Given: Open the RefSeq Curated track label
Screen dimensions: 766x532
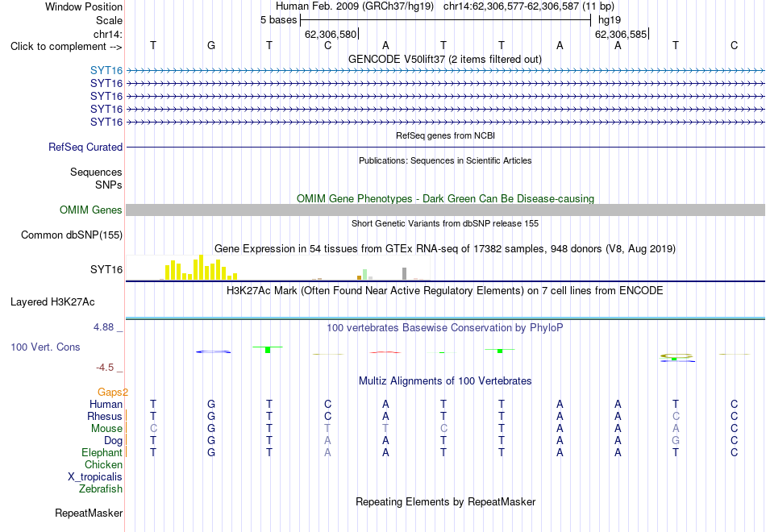Looking at the screenshot, I should pyautogui.click(x=85, y=147).
